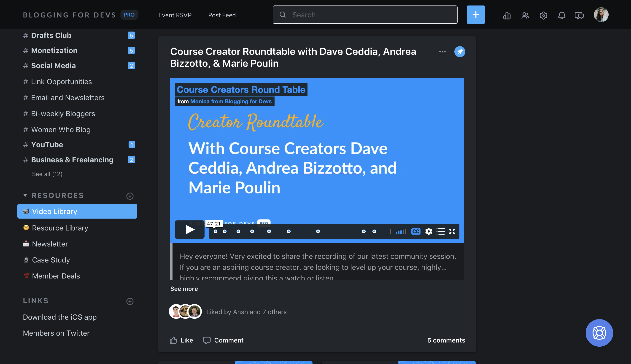631x364 pixels.
Task: Add a new space in Resources section
Action: tap(130, 196)
